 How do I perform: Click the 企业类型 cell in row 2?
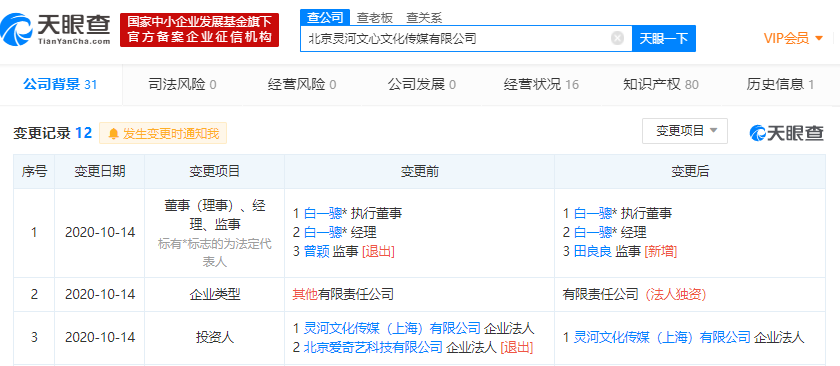[x=214, y=294]
